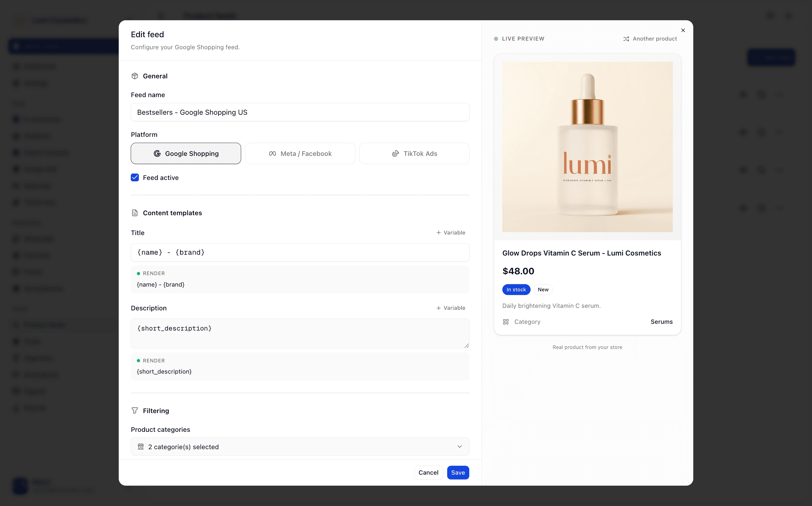Add a variable to the Title template
Screen dimensions: 812x506
[451, 233]
